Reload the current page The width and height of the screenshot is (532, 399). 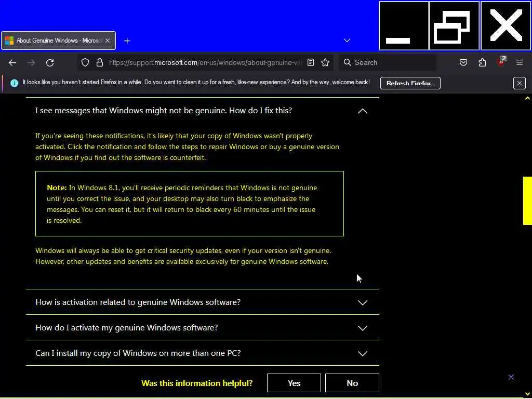coord(50,62)
